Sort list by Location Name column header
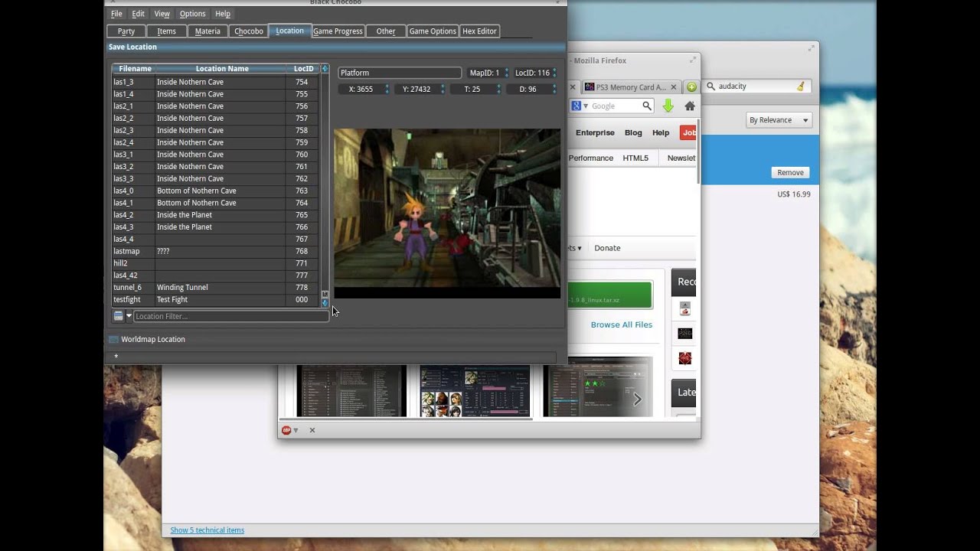This screenshot has width=980, height=551. click(222, 69)
